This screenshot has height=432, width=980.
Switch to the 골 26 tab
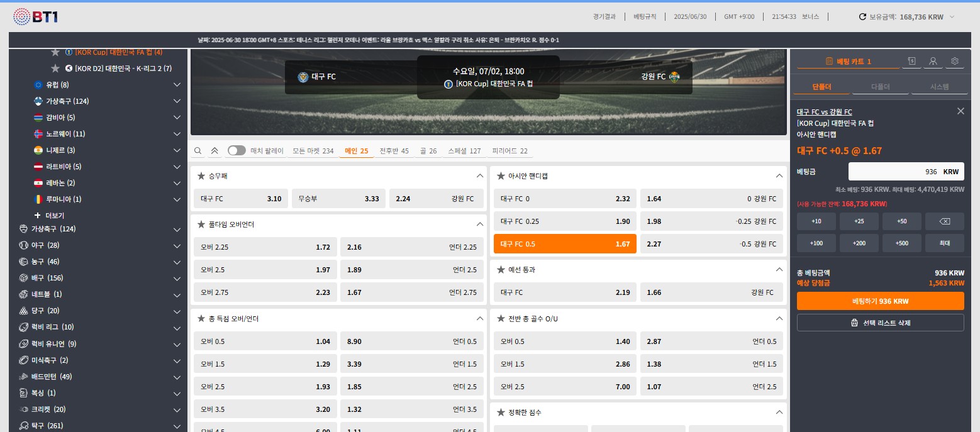tap(428, 151)
